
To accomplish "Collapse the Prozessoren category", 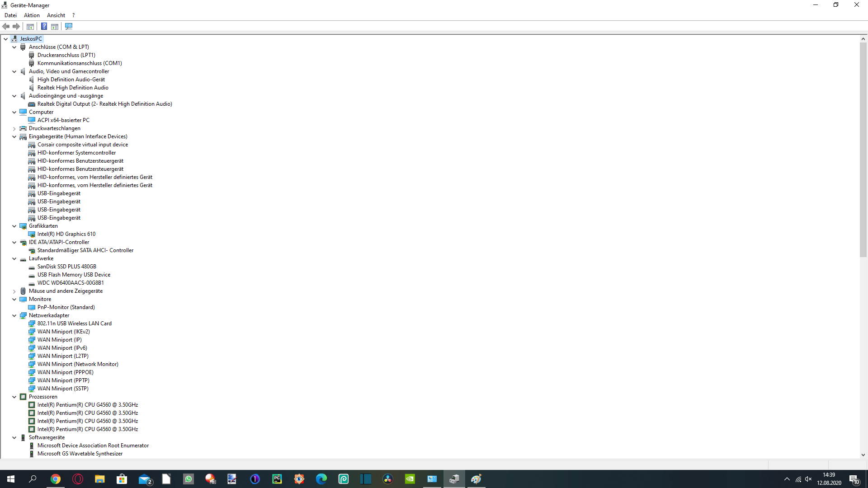I will (14, 397).
